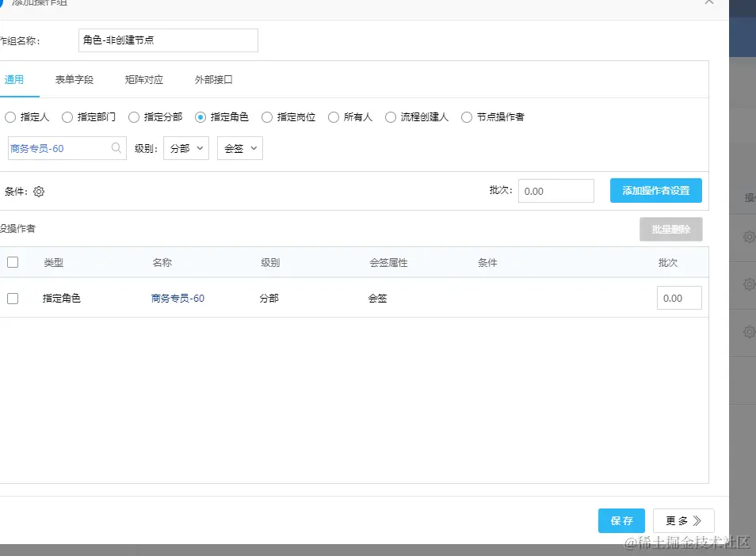Expand the 更多 options button
Screen dimensions: 756x556
coord(683,521)
